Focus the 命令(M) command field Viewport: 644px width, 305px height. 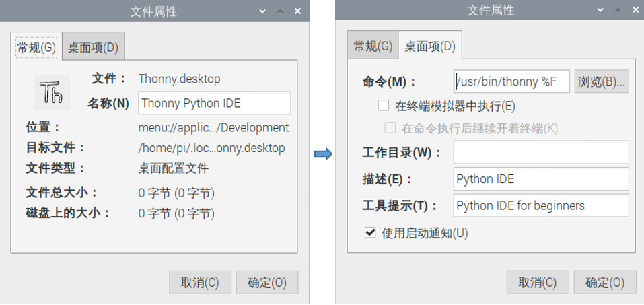(511, 81)
